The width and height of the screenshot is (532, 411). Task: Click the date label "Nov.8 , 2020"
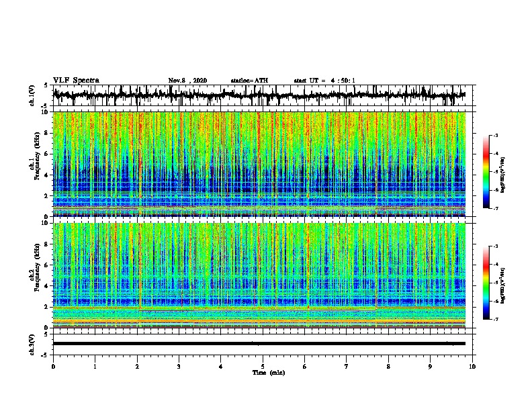[x=187, y=81]
